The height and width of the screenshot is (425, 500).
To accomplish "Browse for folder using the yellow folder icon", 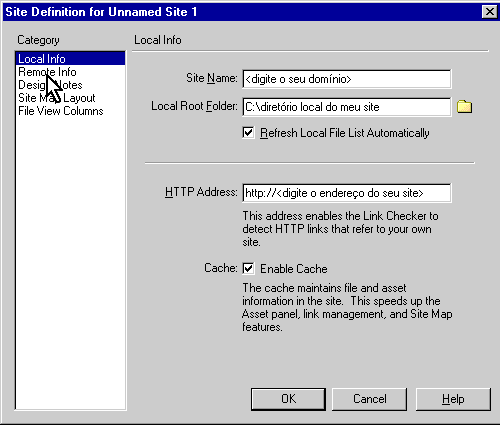I will coord(464,107).
